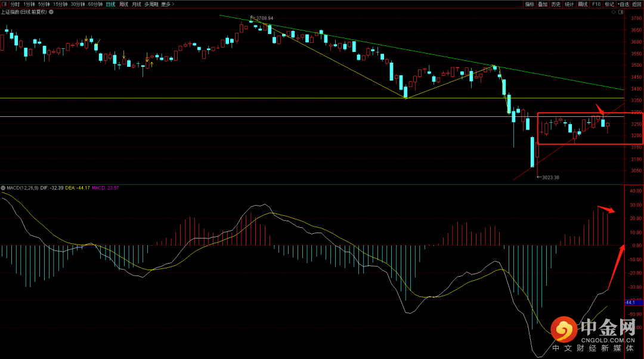644x359 pixels.
Task: Select the 多周期 tab
Action: coord(151,4)
